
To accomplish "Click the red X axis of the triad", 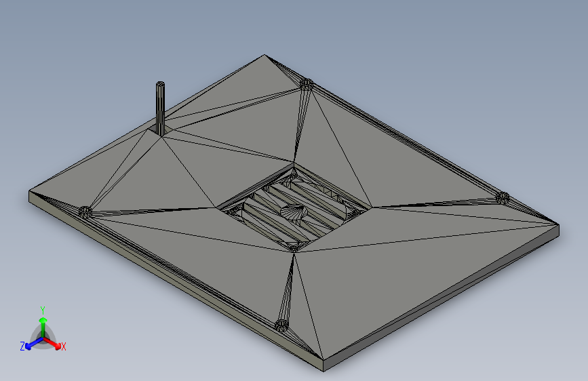I will point(52,343).
